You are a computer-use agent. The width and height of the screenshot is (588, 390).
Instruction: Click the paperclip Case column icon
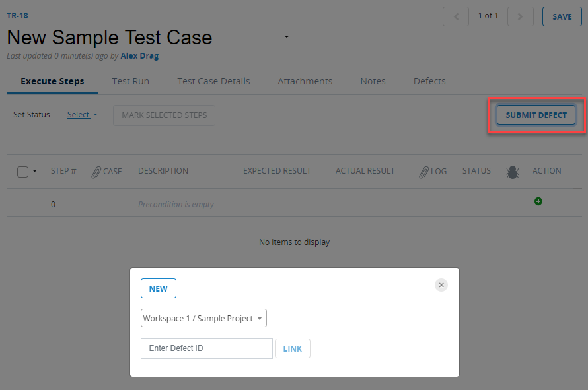coord(96,172)
